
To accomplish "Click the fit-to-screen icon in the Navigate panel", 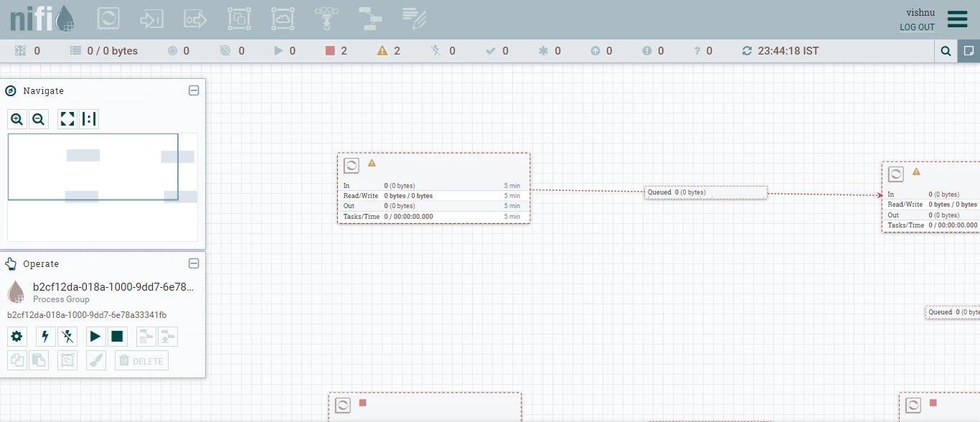I will tap(67, 119).
